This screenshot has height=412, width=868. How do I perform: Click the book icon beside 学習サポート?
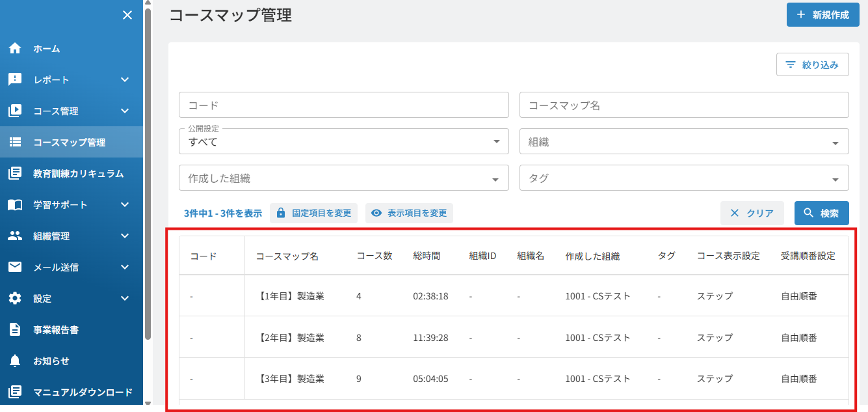pyautogui.click(x=15, y=205)
